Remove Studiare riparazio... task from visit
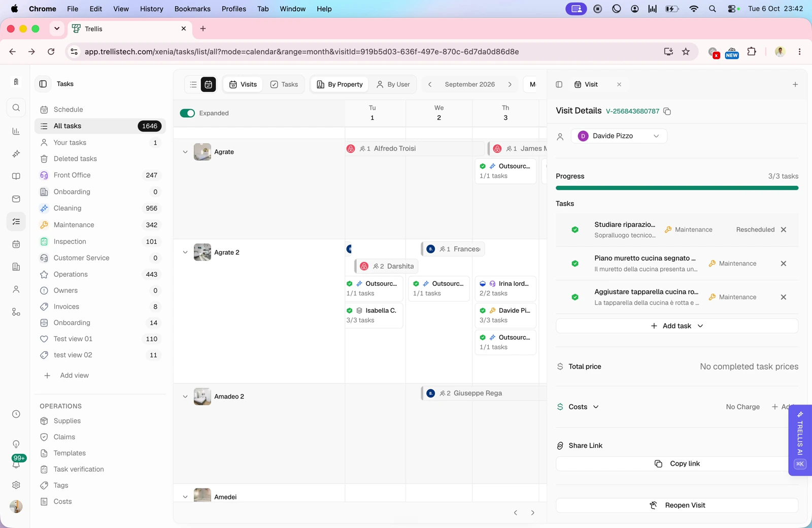 784,229
